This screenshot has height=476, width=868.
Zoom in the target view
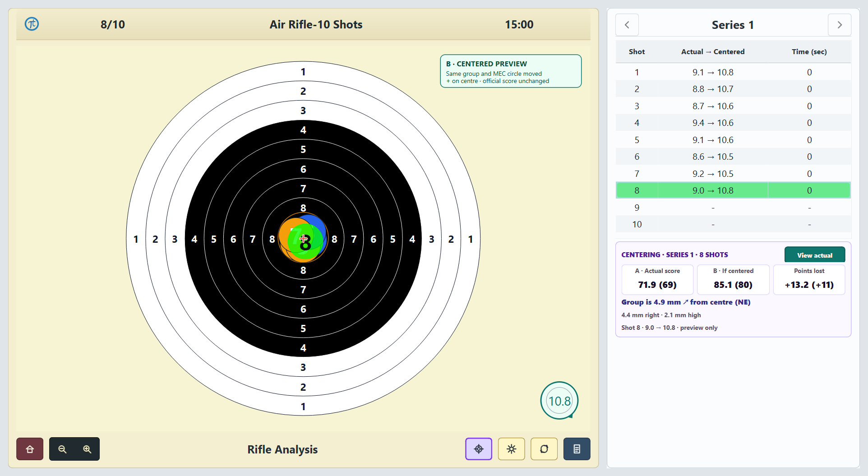[87, 449]
